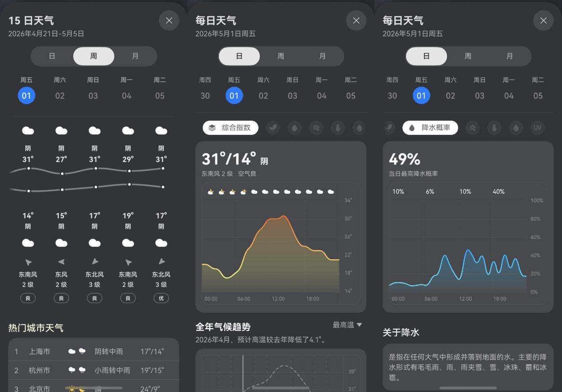Select the thermometer temperature metric icon
This screenshot has width=562, height=392.
pos(337,127)
